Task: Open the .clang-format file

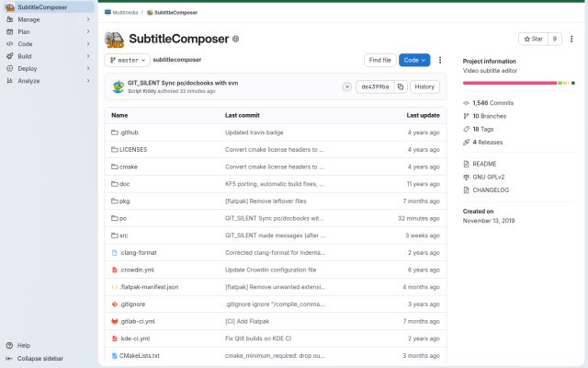Action: (x=138, y=253)
